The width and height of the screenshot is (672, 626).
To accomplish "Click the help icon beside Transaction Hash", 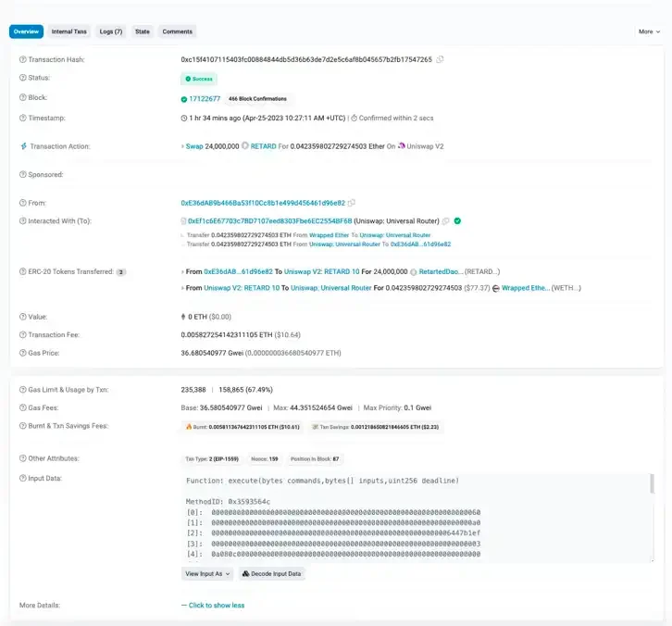I will click(23, 59).
